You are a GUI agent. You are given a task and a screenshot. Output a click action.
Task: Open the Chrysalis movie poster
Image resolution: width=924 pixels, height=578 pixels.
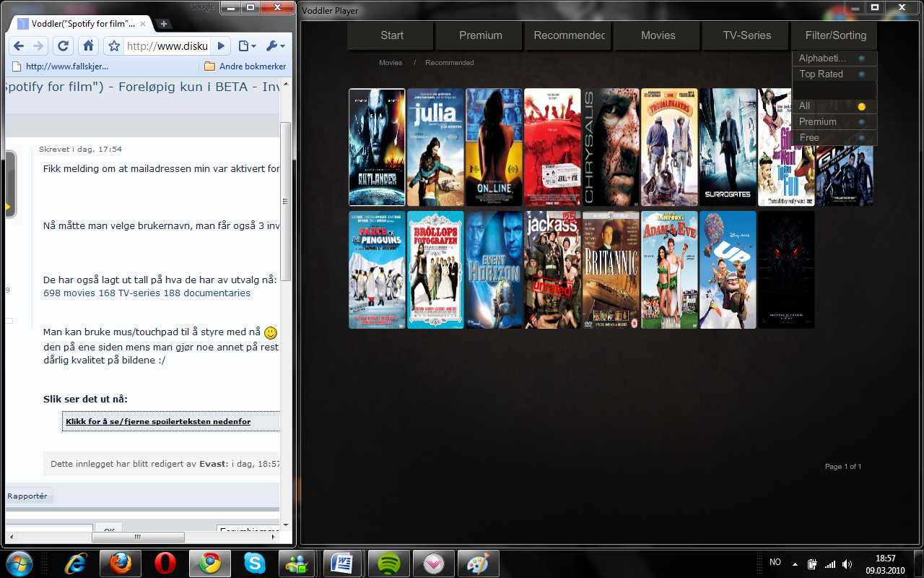point(611,147)
